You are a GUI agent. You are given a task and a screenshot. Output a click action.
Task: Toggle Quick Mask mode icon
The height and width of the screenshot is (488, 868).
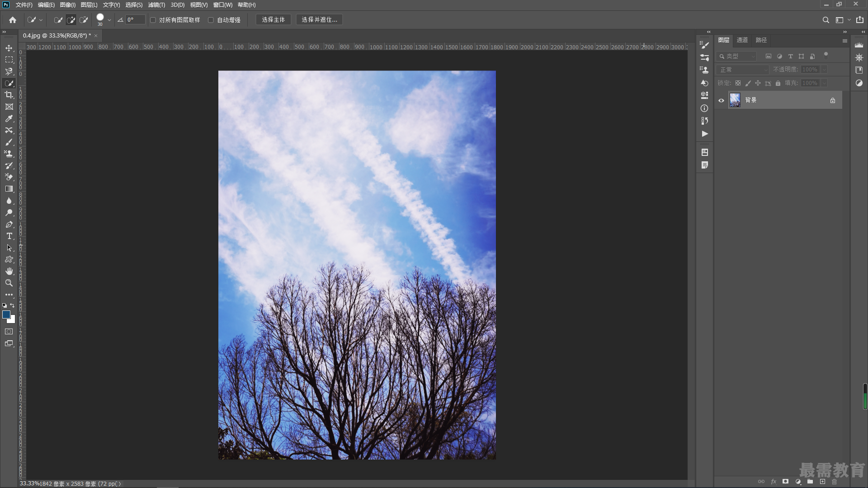coord(9,332)
